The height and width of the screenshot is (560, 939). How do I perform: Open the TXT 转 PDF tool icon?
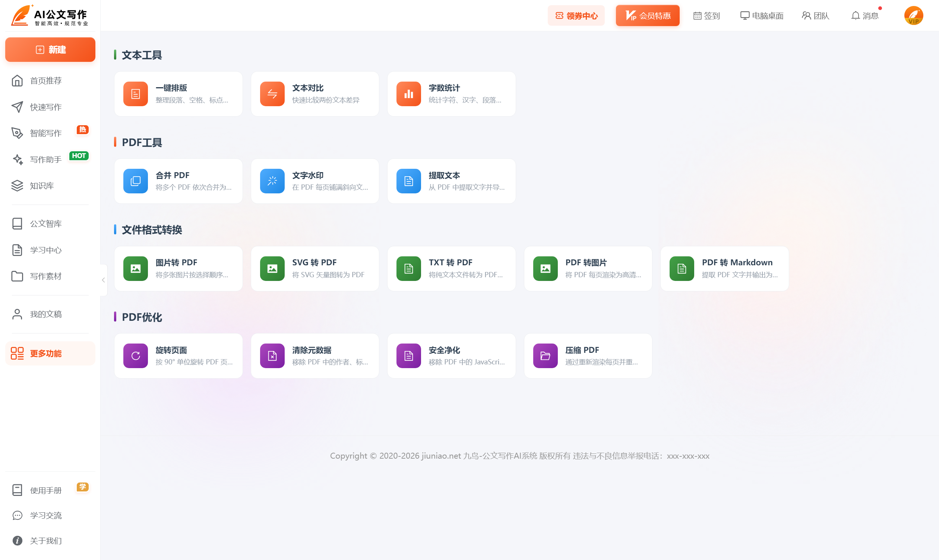[x=408, y=269]
